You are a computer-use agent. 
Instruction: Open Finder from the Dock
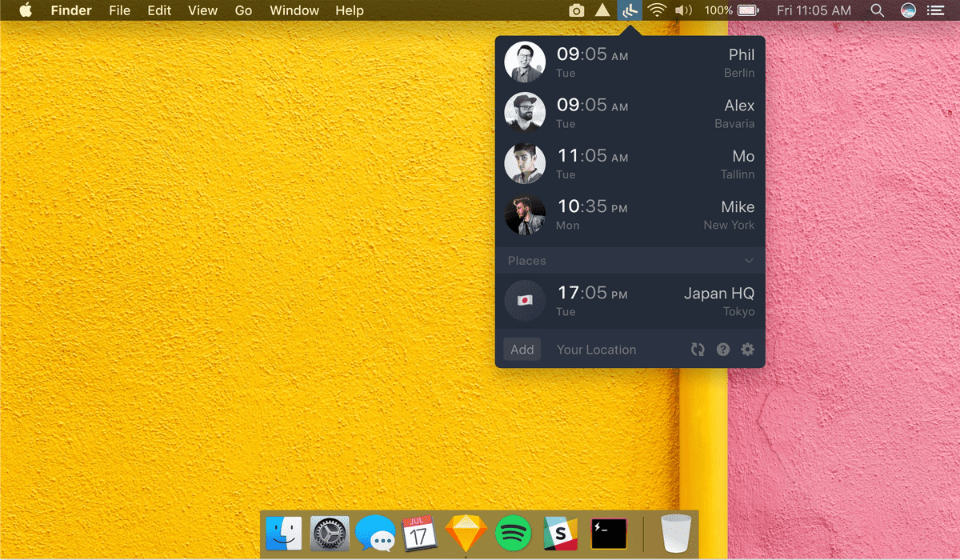coord(284,533)
